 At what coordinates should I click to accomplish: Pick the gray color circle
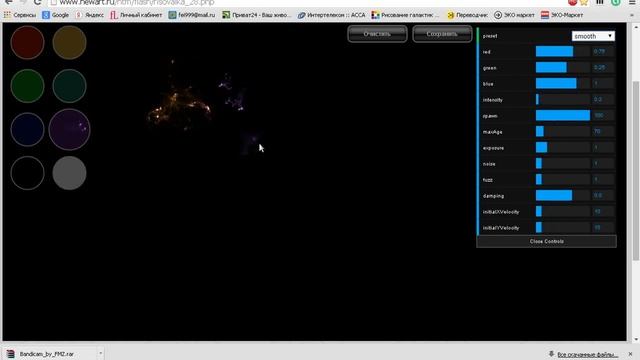pyautogui.click(x=69, y=173)
